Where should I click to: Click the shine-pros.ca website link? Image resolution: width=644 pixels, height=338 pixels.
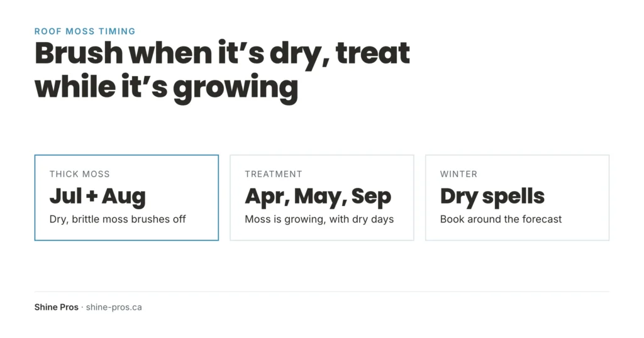pyautogui.click(x=114, y=307)
